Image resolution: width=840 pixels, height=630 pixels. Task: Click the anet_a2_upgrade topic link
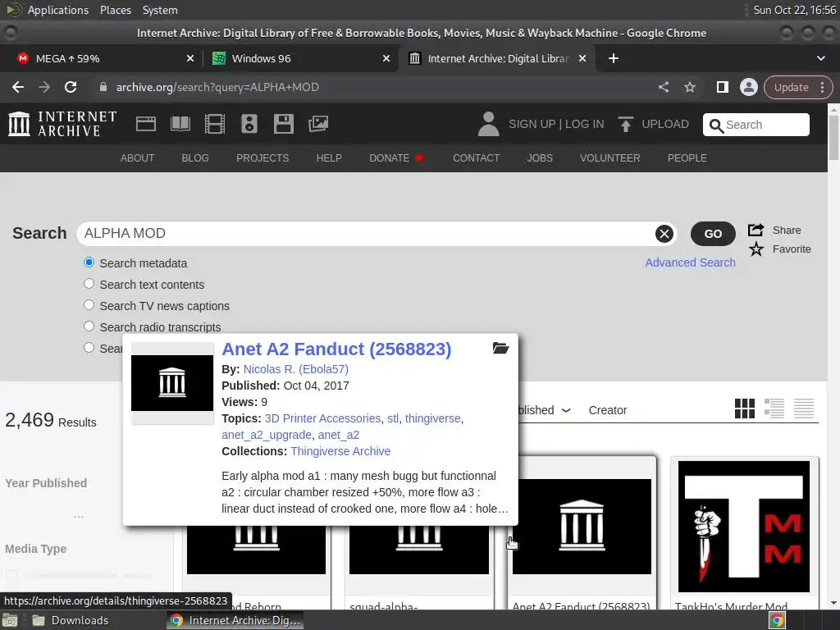coord(267,435)
